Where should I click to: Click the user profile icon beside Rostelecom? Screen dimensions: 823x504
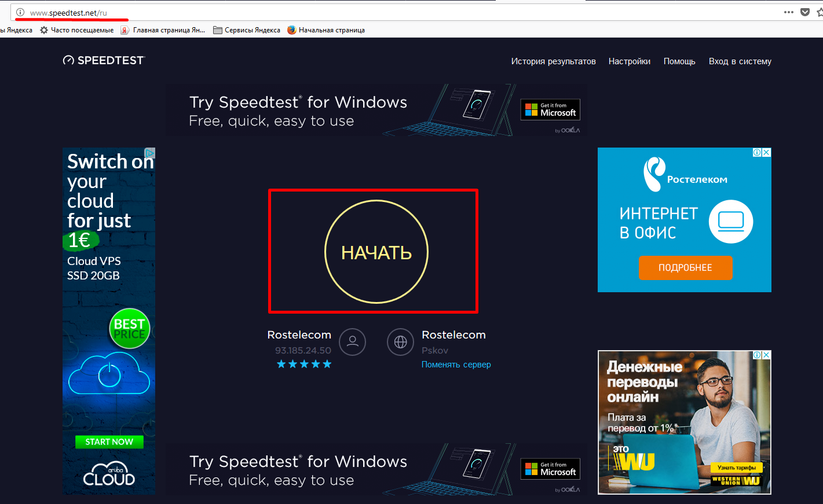[352, 342]
